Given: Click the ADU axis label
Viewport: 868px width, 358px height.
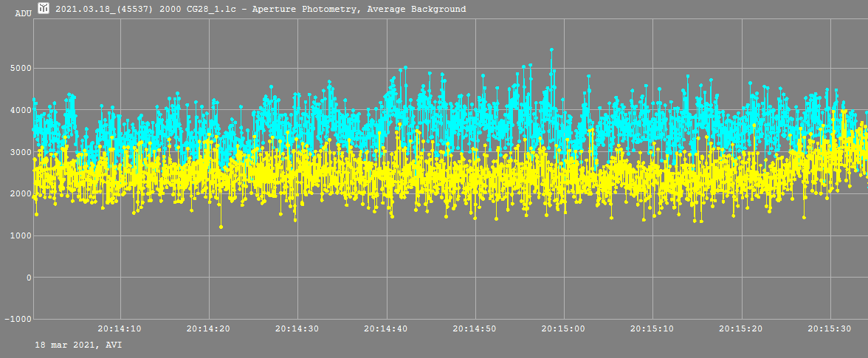Looking at the screenshot, I should 23,13.
